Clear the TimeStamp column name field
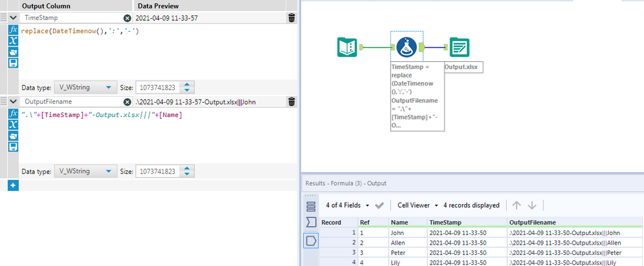The image size is (644, 266). (127, 18)
